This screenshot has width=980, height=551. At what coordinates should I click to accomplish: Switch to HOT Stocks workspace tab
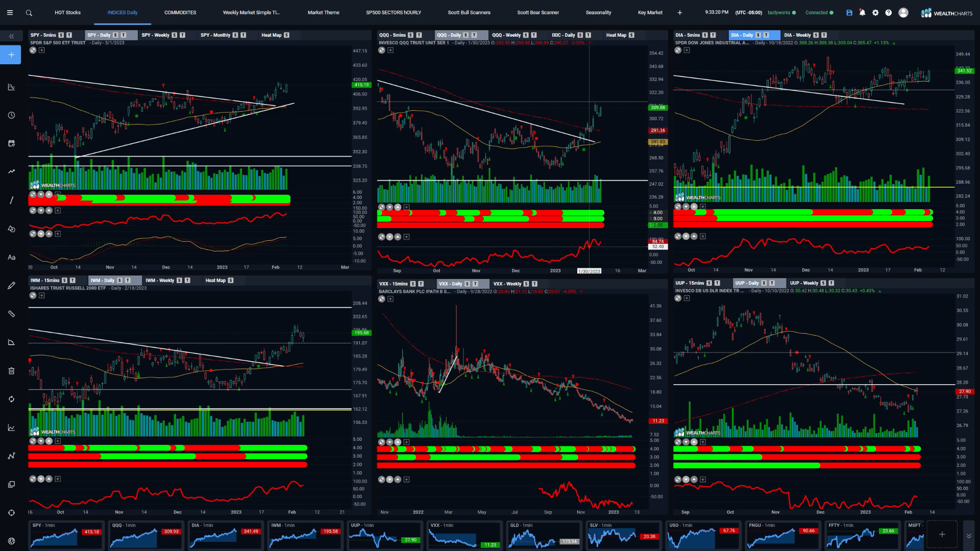pyautogui.click(x=67, y=13)
